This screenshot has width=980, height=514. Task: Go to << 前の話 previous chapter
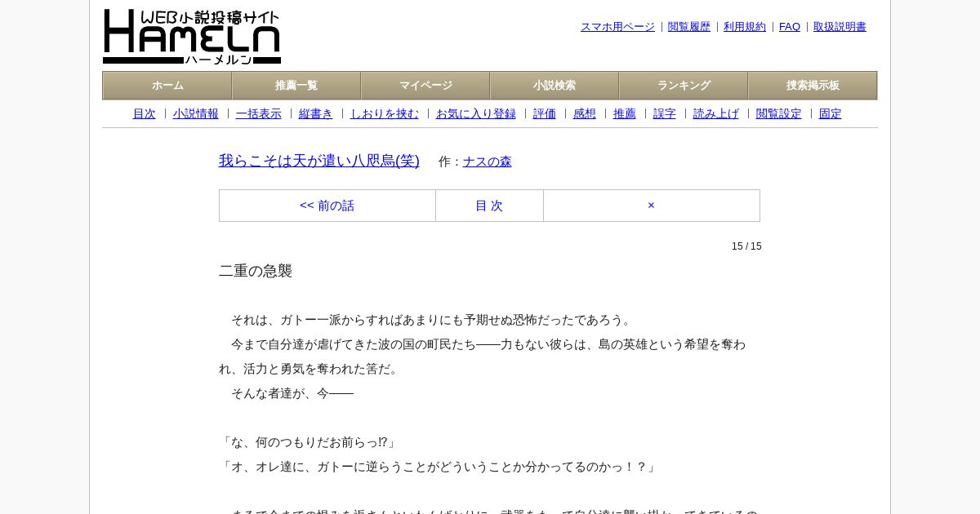pos(327,206)
